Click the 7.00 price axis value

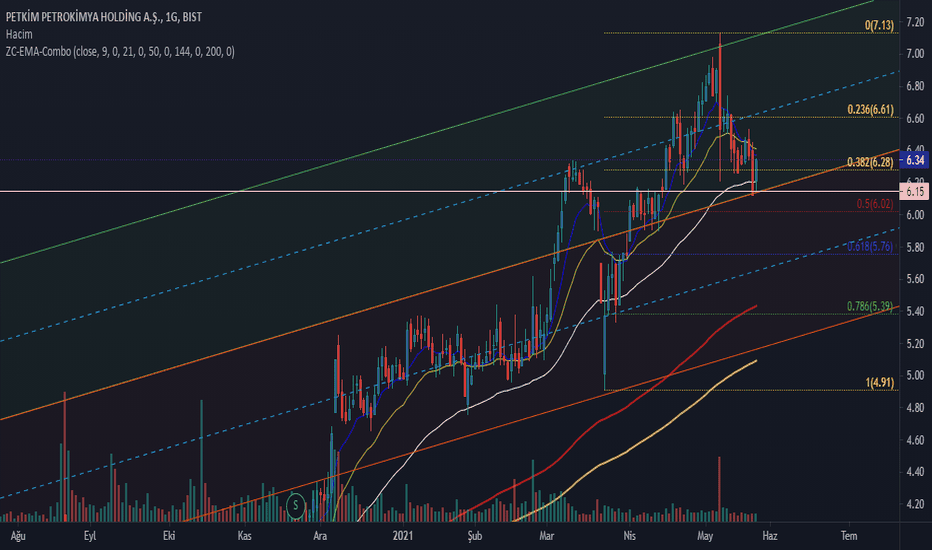coord(915,54)
